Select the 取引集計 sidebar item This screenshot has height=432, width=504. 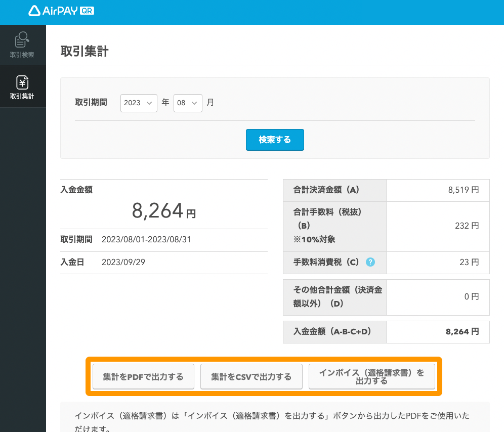tap(22, 87)
